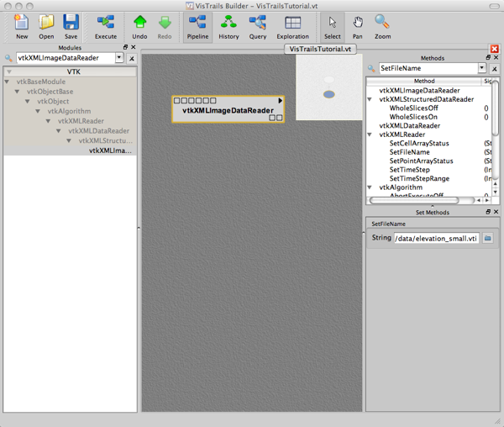Switch to Pipeline view

point(197,27)
